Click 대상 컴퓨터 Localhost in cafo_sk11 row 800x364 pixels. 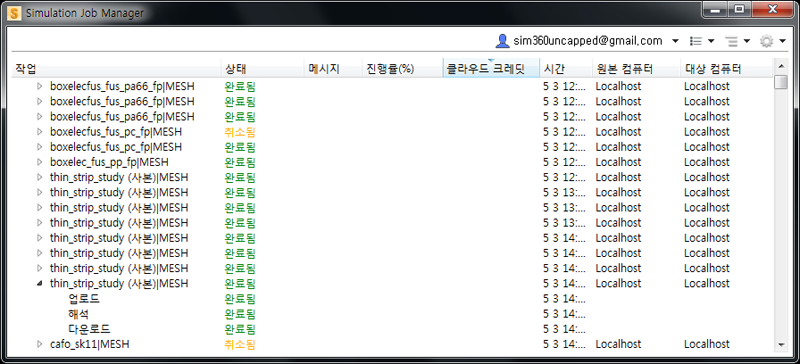(x=707, y=344)
